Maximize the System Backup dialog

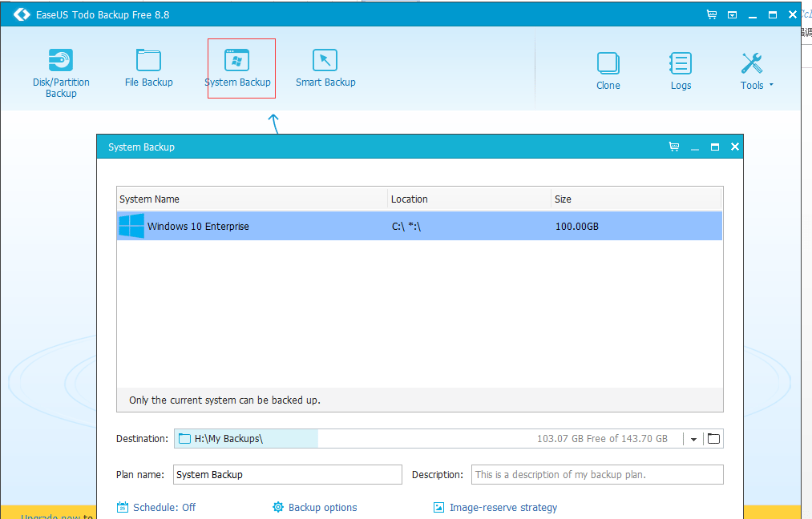[x=715, y=147]
